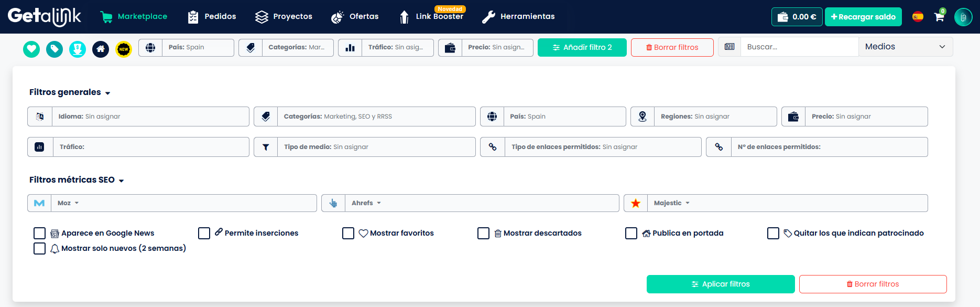
Task: Click the Getalink logo
Action: pyautogui.click(x=45, y=17)
